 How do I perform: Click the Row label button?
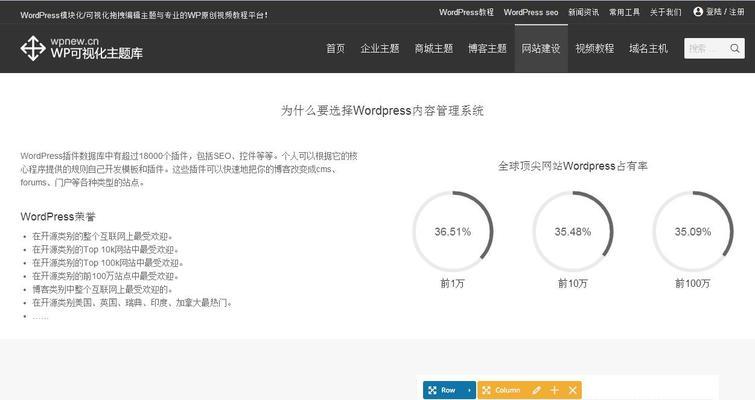[x=448, y=390]
